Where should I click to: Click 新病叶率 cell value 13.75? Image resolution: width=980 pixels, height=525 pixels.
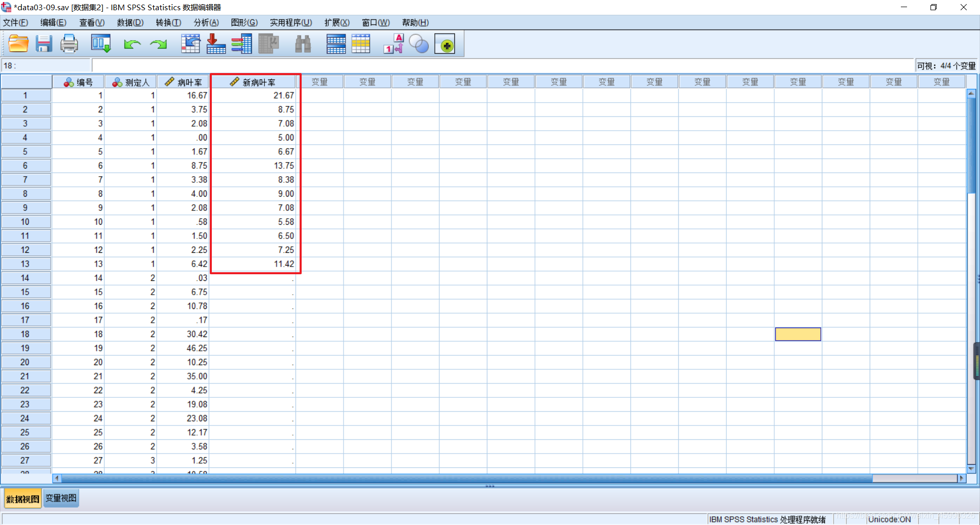pyautogui.click(x=254, y=165)
